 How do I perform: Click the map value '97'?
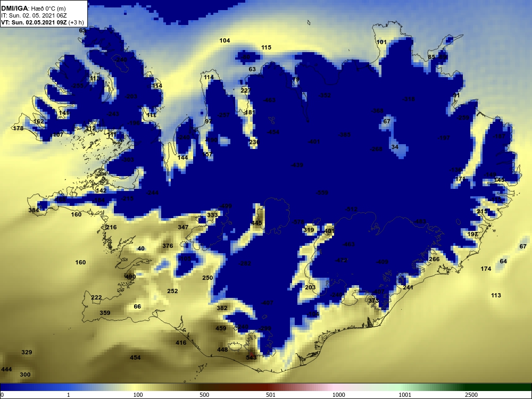point(209,121)
